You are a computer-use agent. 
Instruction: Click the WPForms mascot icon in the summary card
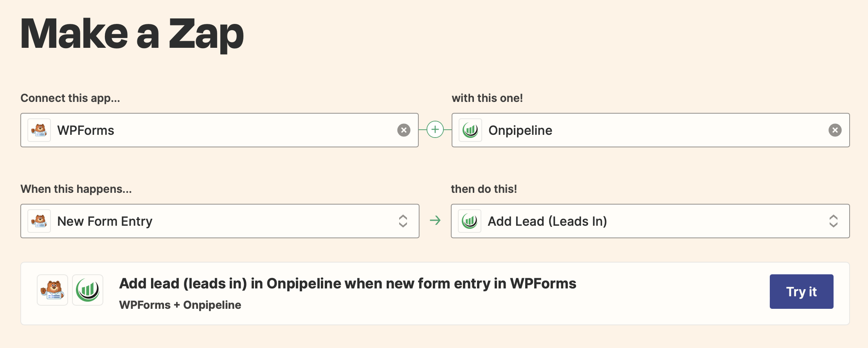tap(52, 290)
